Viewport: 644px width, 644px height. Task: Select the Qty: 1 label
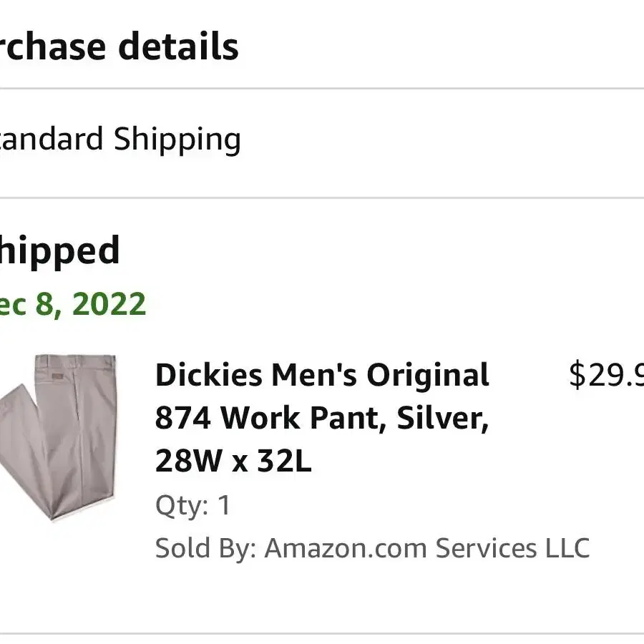coord(193,505)
